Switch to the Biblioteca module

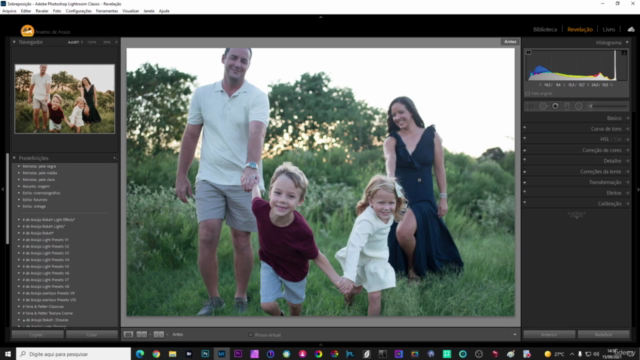click(x=545, y=29)
